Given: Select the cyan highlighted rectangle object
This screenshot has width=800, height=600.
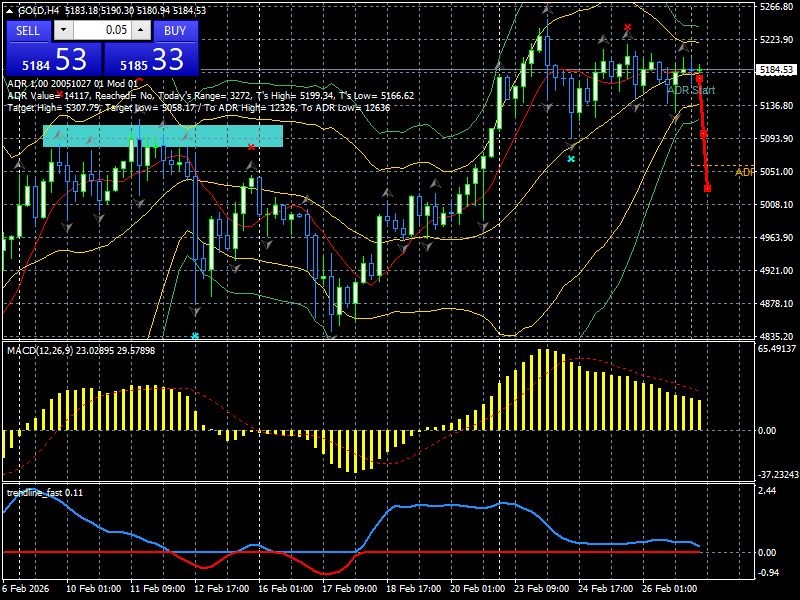Looking at the screenshot, I should tap(163, 136).
